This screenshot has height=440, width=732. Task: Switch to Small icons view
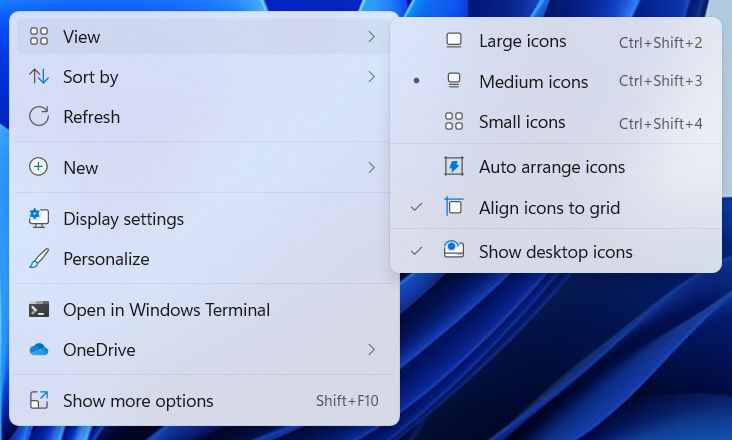click(556, 122)
